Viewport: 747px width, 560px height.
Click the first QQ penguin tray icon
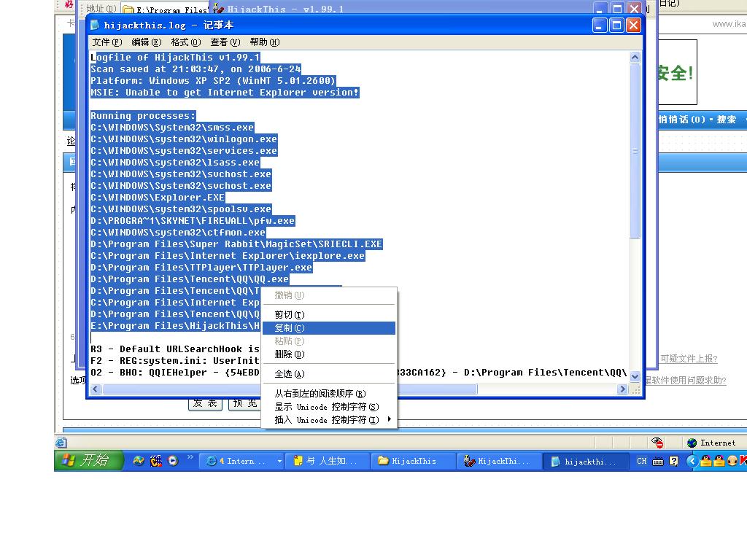706,461
